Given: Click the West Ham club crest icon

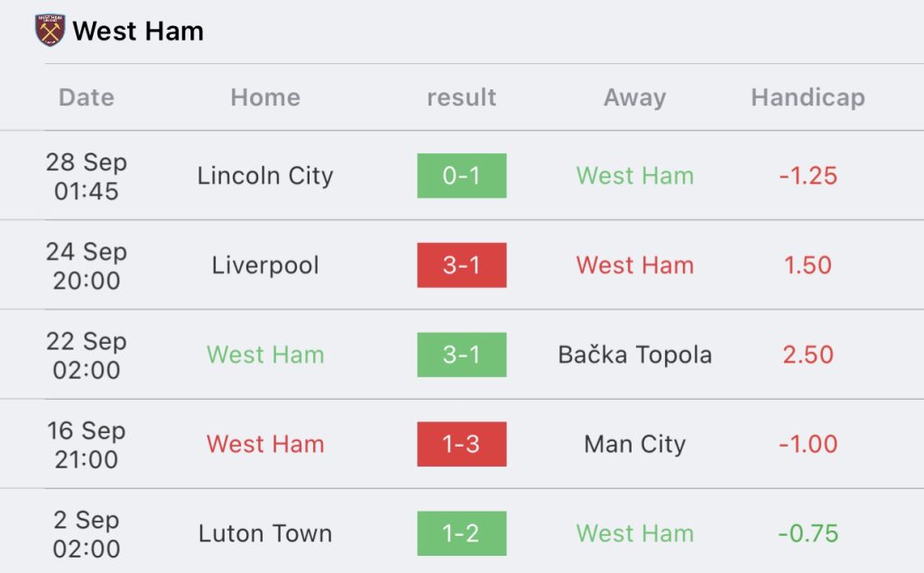Looking at the screenshot, I should pos(51,30).
